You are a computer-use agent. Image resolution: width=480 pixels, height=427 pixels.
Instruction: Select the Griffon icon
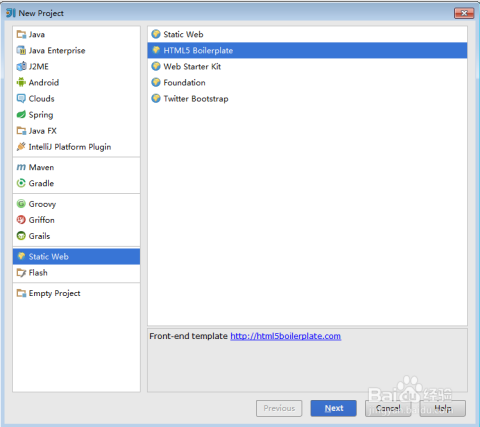pyautogui.click(x=21, y=220)
